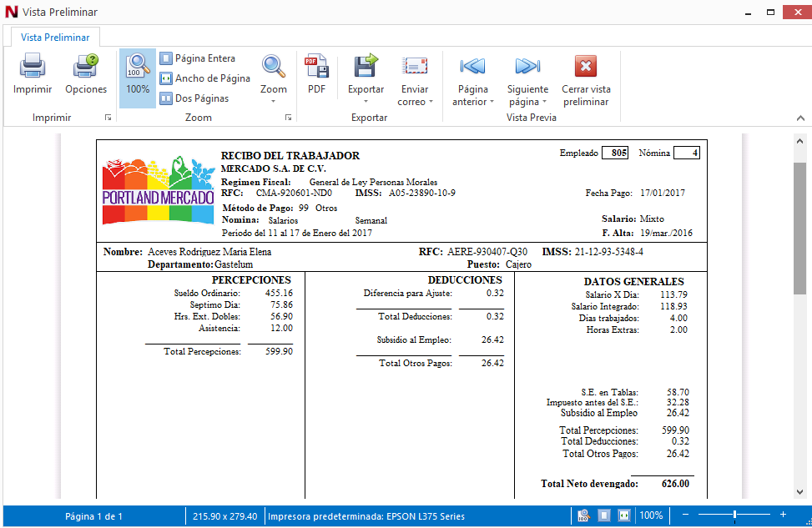Viewport: 812px width, 528px height.
Task: Enable Dos Páginas view
Action: [x=194, y=98]
